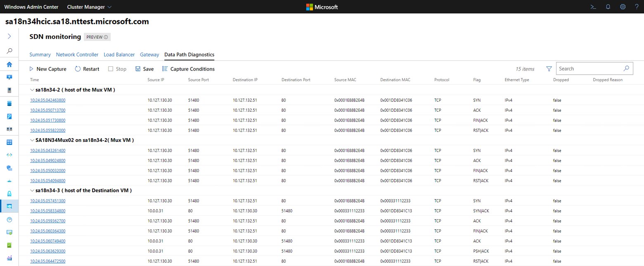Image resolution: width=644 pixels, height=266 pixels.
Task: Open the notifications bell icon
Action: pyautogui.click(x=608, y=7)
